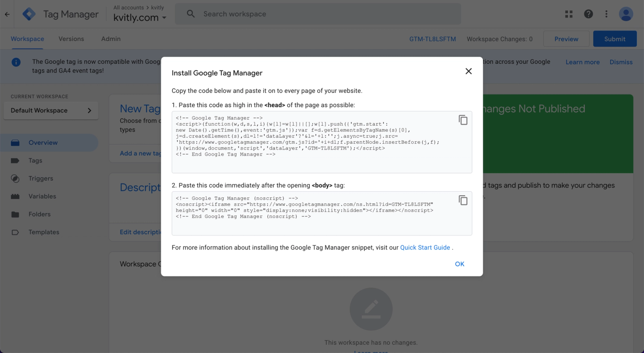Open Templates in the sidebar
This screenshot has height=353, width=644.
coord(49,232)
